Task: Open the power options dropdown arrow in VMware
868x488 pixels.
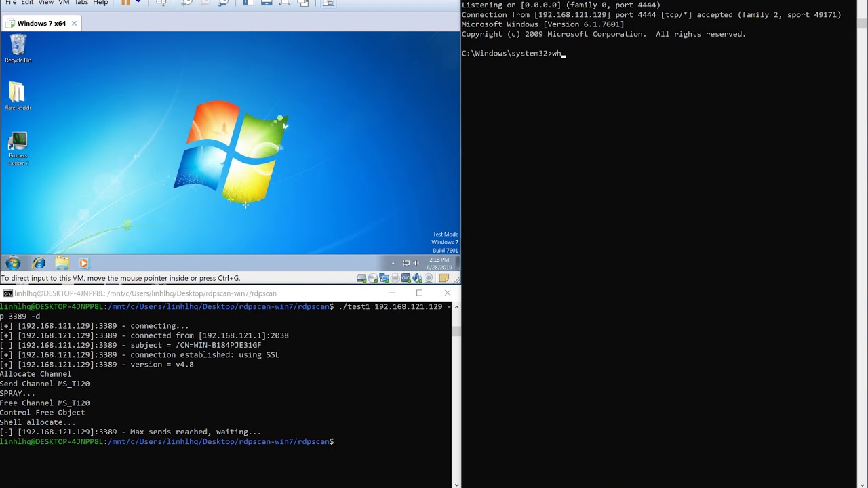Action: [x=138, y=2]
